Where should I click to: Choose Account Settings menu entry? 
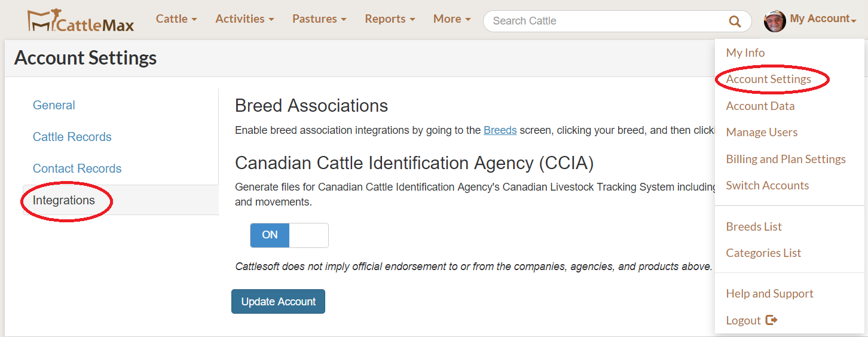click(769, 79)
